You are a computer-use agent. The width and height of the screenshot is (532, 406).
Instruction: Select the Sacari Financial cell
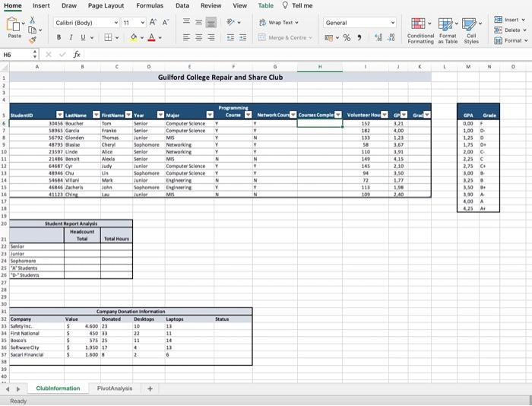click(x=36, y=355)
